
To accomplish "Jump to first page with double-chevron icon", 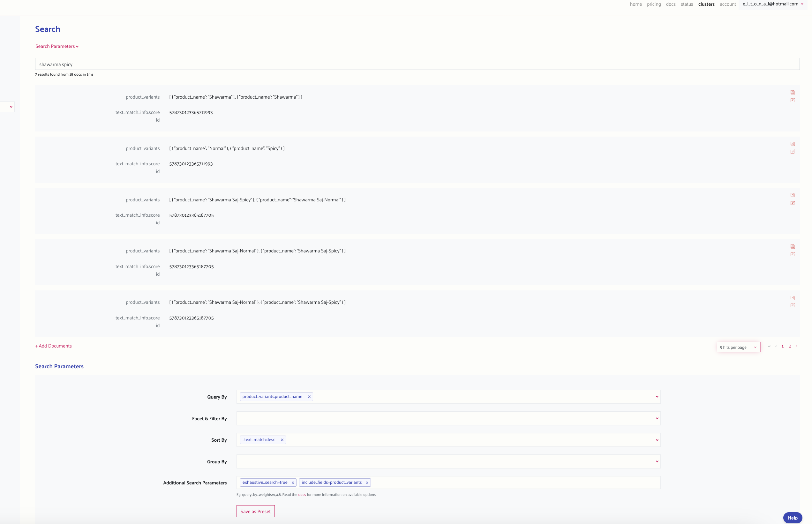I will pos(770,346).
